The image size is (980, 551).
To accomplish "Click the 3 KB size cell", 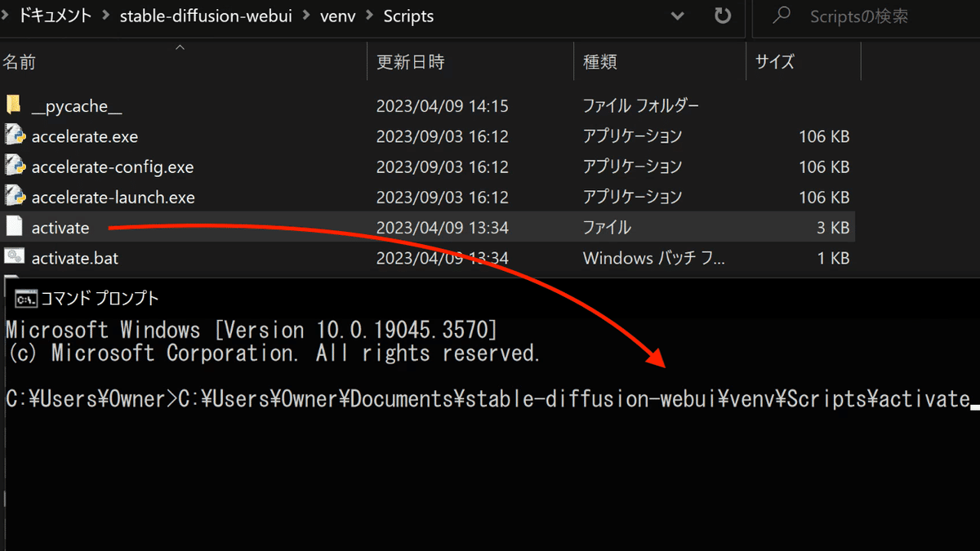I will pyautogui.click(x=833, y=228).
